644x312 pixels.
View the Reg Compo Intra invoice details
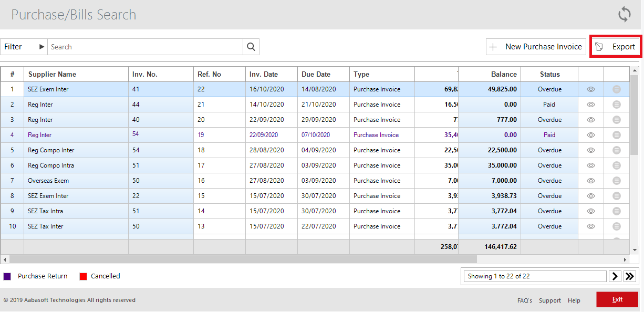590,165
